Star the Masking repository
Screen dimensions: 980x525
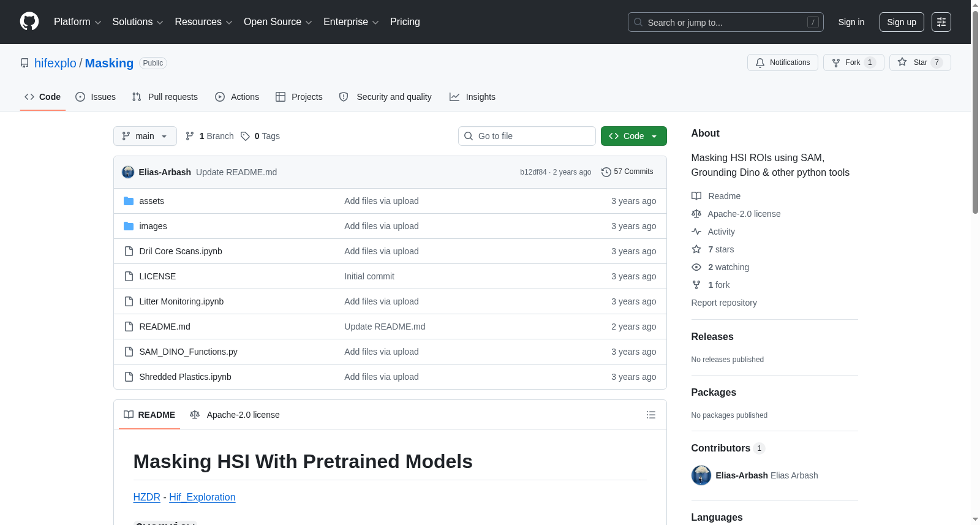[919, 62]
